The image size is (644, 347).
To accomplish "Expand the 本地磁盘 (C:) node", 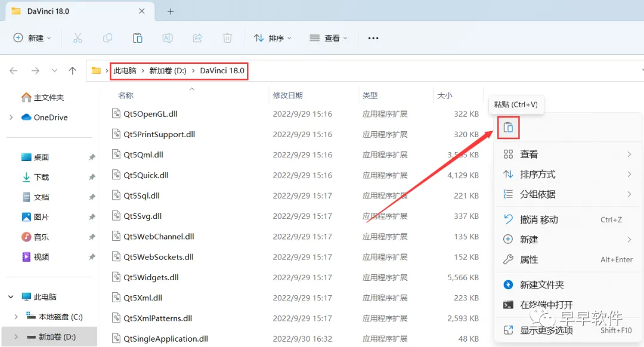I will (16, 317).
